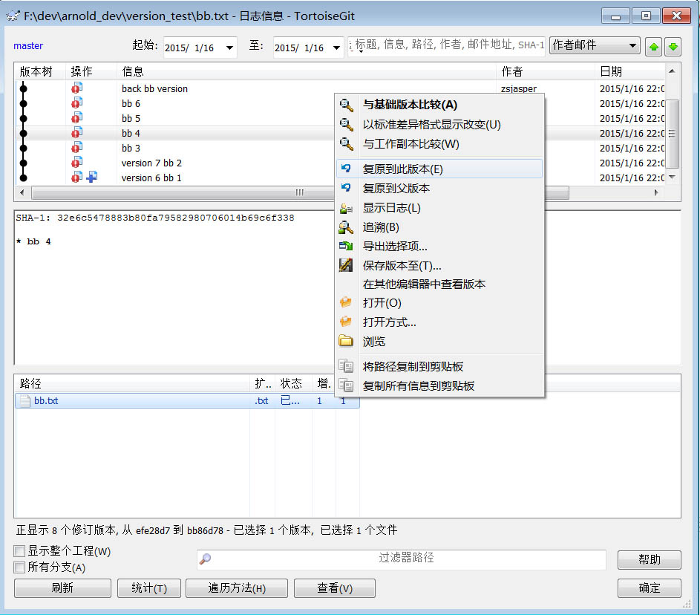700x615 pixels.
Task: Open 统计(T) statistics button
Action: tap(149, 588)
